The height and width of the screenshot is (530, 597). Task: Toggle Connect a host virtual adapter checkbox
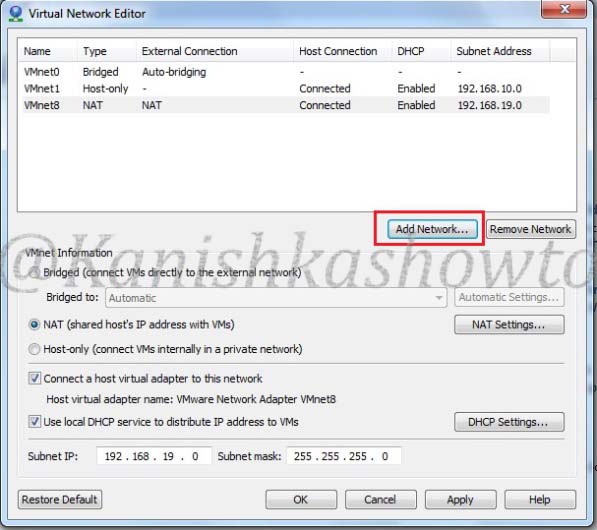coord(35,378)
